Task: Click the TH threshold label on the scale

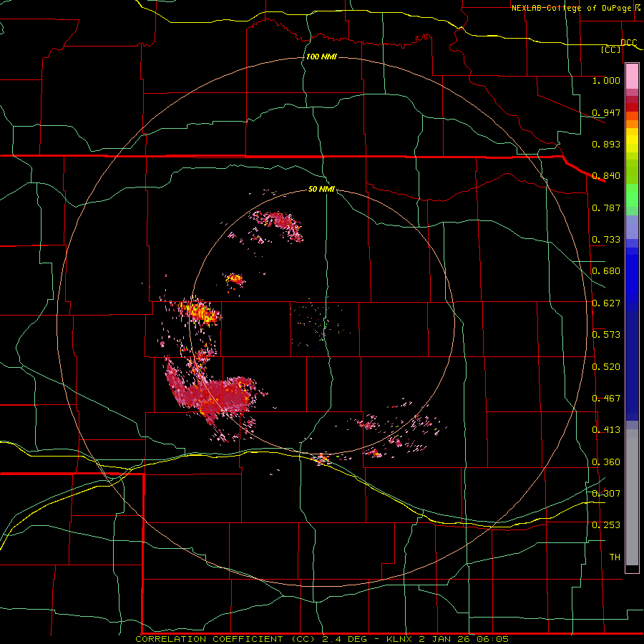Action: tap(615, 557)
